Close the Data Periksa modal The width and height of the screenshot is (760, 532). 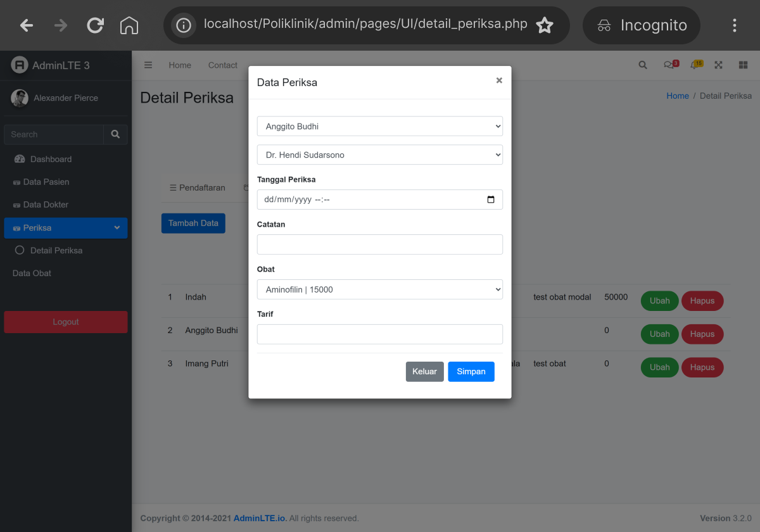coord(499,80)
